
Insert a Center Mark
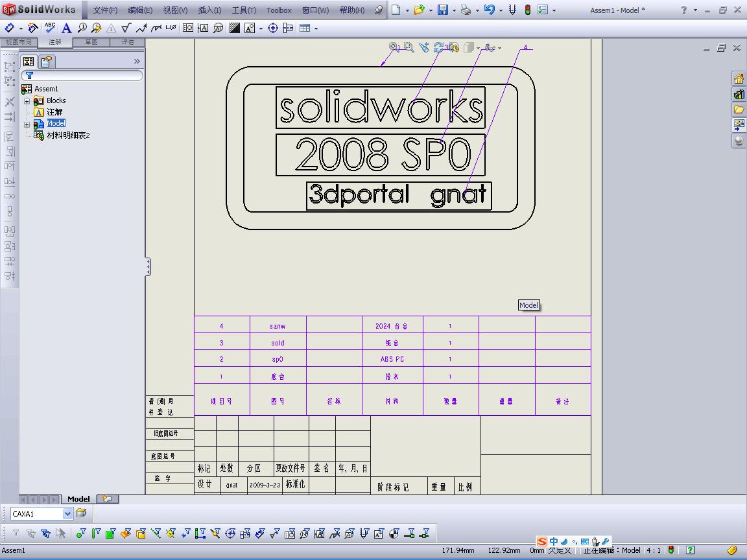(273, 28)
